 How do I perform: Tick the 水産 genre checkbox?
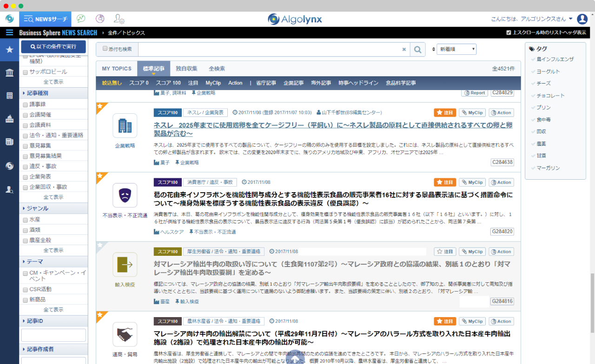tap(26, 219)
